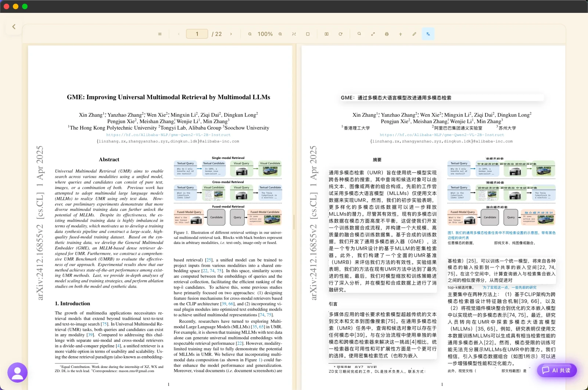The image size is (588, 390).
Task: Click Figure 1 diagram on the translated page
Action: coord(501,191)
